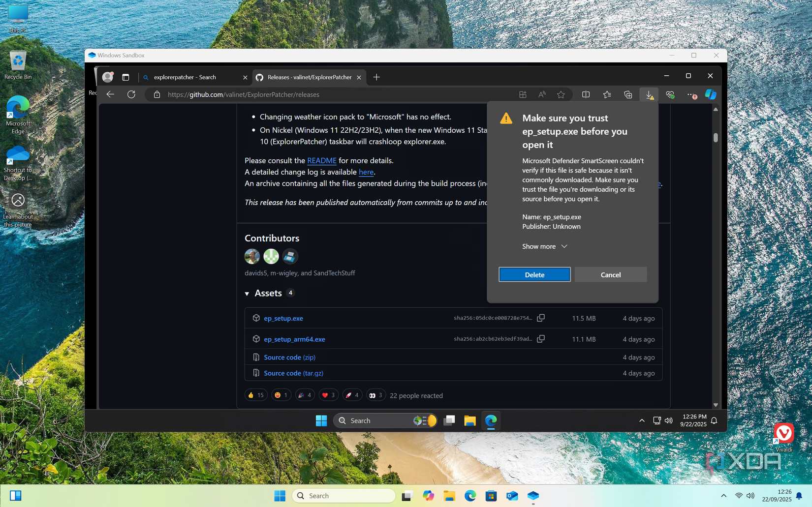
Task: Click the thumbs up reaction with 15
Action: (x=256, y=395)
